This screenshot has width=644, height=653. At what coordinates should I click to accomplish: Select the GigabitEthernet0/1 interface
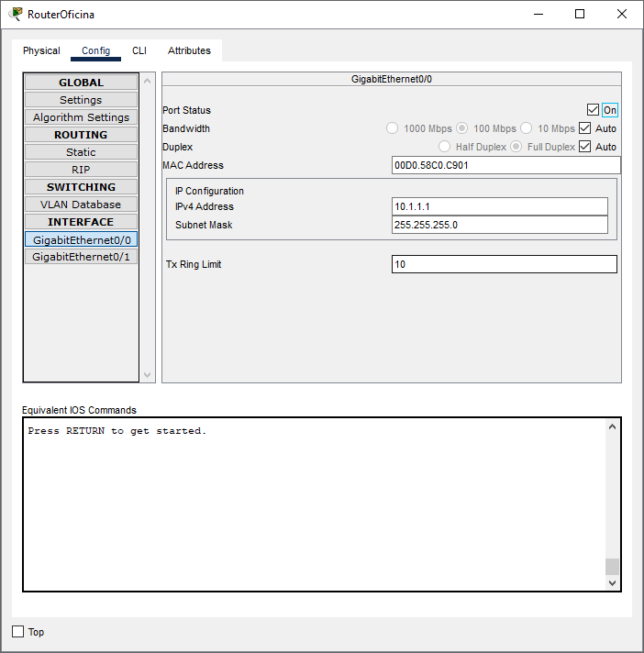tap(81, 257)
